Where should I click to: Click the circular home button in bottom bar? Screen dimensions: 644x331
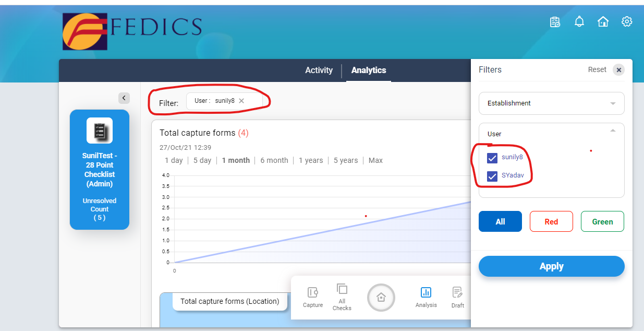click(381, 298)
